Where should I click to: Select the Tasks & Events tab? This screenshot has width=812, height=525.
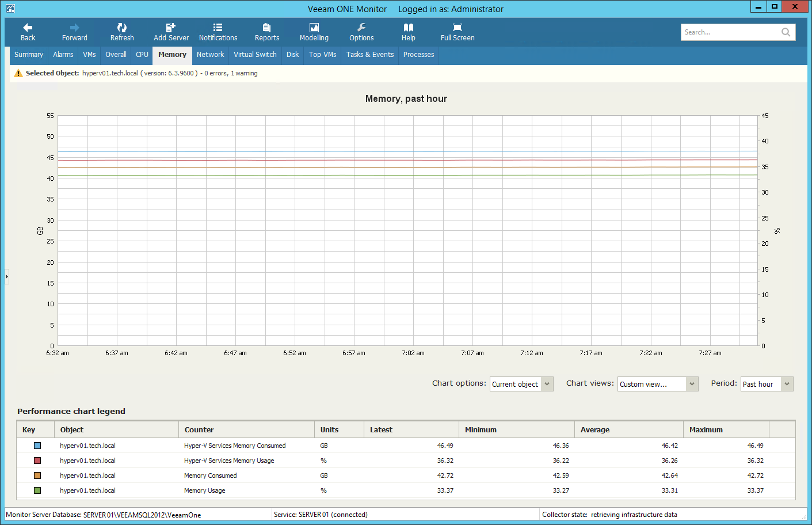tap(370, 55)
